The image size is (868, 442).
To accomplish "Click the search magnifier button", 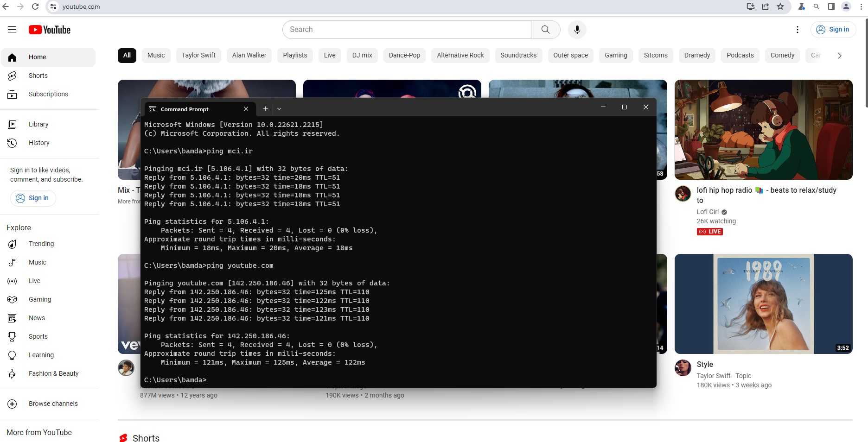I will point(546,30).
